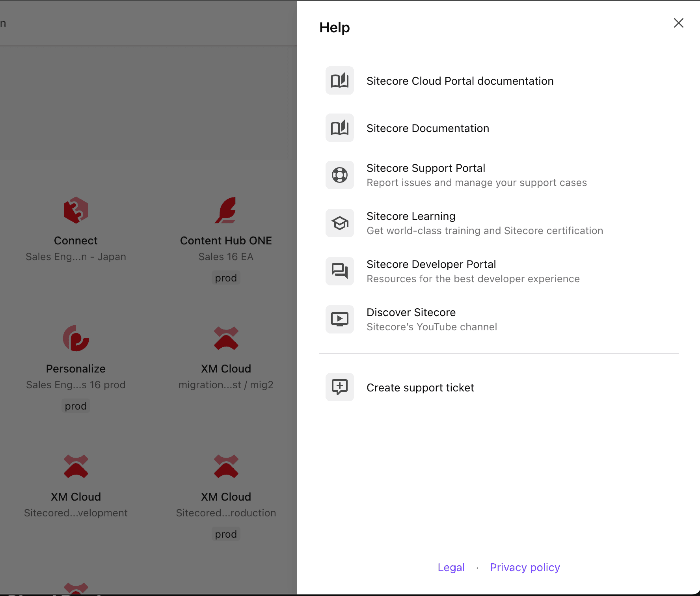Open the Personalize app icon
700x596 pixels.
pos(76,338)
